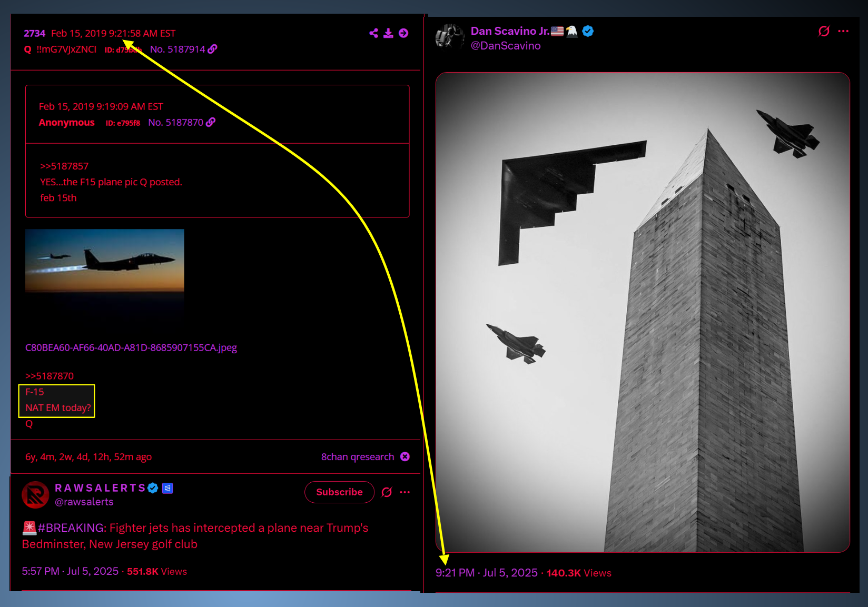The height and width of the screenshot is (607, 868).
Task: Click the link icon beside No. 5187914
Action: [212, 49]
